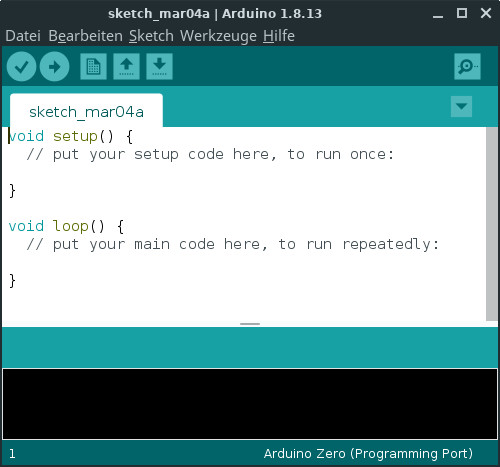Viewport: 500px width, 467px height.
Task: Click 'Arduino Zero (Programming Port)' status text
Action: [368, 454]
